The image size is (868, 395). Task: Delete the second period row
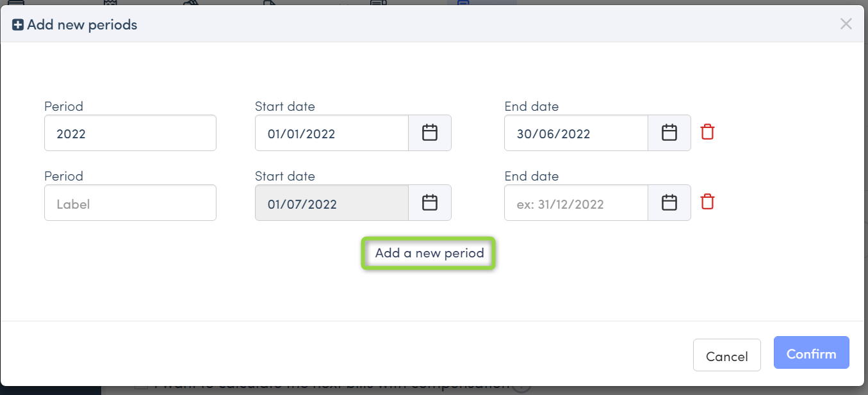pos(707,202)
